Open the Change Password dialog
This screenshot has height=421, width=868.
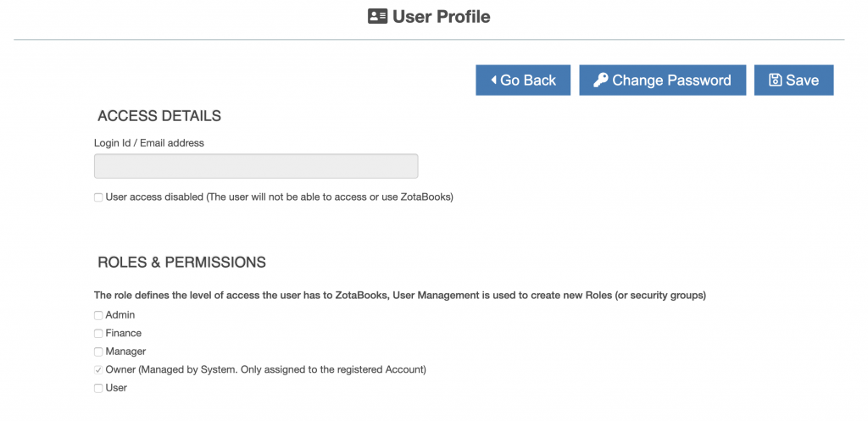point(663,80)
